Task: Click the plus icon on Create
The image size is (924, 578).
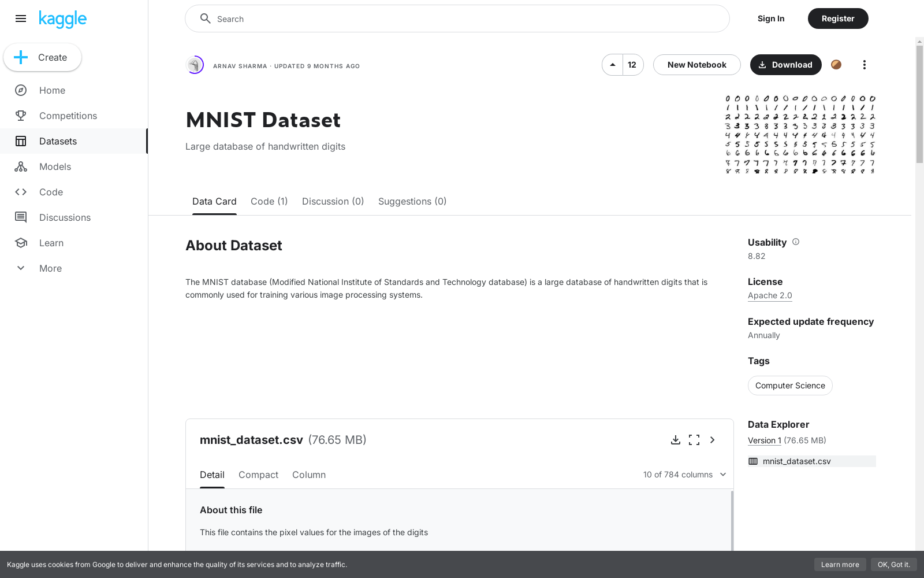Action: (x=21, y=57)
